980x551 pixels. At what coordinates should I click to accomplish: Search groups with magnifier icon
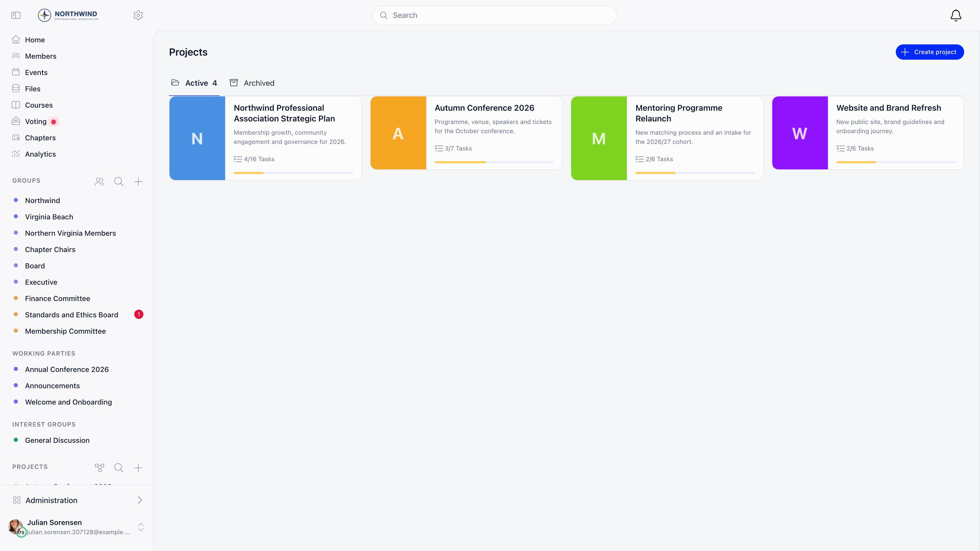(x=119, y=181)
